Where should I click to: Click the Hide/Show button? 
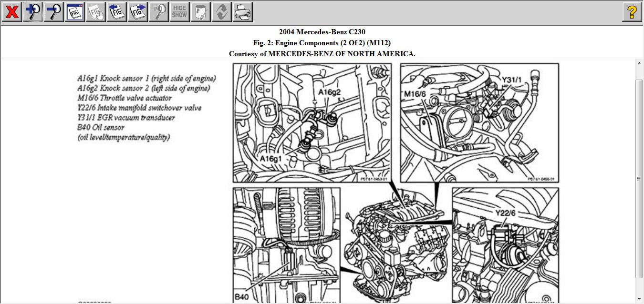coord(180,12)
